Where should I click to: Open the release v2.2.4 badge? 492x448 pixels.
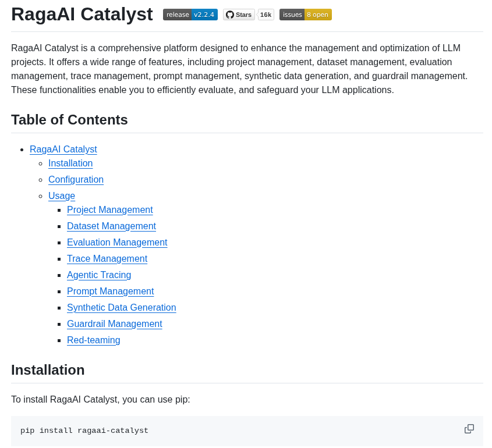pos(190,15)
